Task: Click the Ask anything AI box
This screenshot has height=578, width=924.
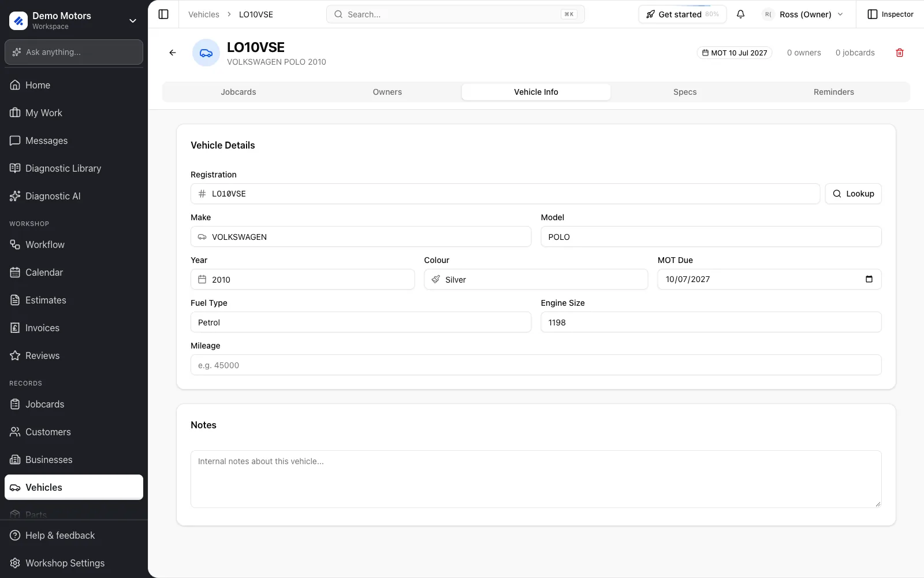Action: click(x=74, y=52)
